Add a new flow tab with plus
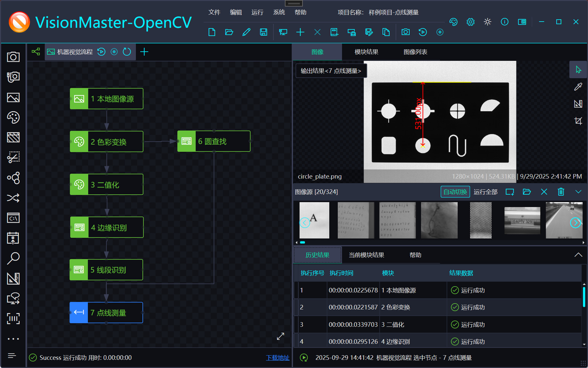Screen dimensions: 588x368 click(144, 52)
